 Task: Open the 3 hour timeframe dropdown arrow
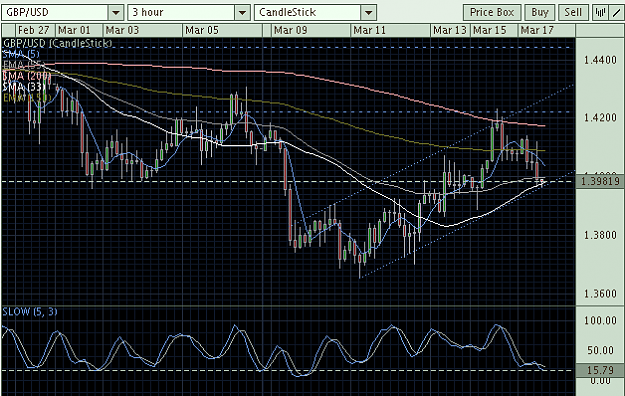click(x=242, y=13)
